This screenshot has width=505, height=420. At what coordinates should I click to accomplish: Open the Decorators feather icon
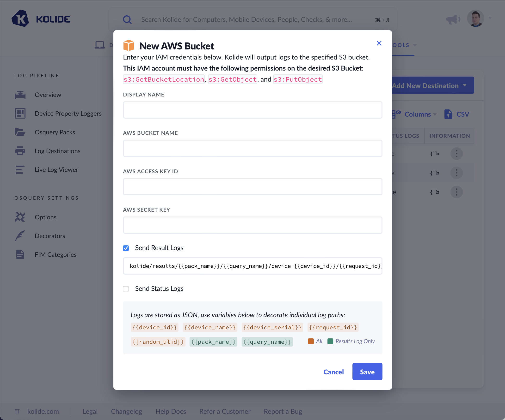(x=20, y=236)
